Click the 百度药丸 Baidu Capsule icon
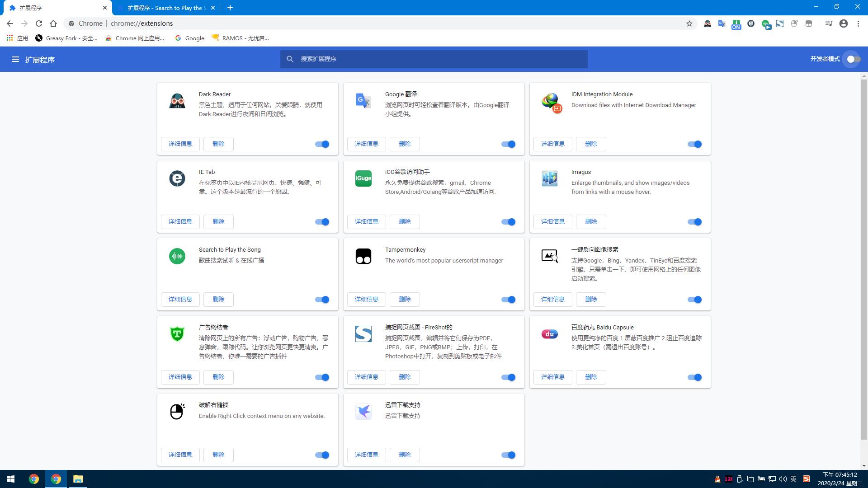Screen dimensions: 868x488 pos(550,334)
